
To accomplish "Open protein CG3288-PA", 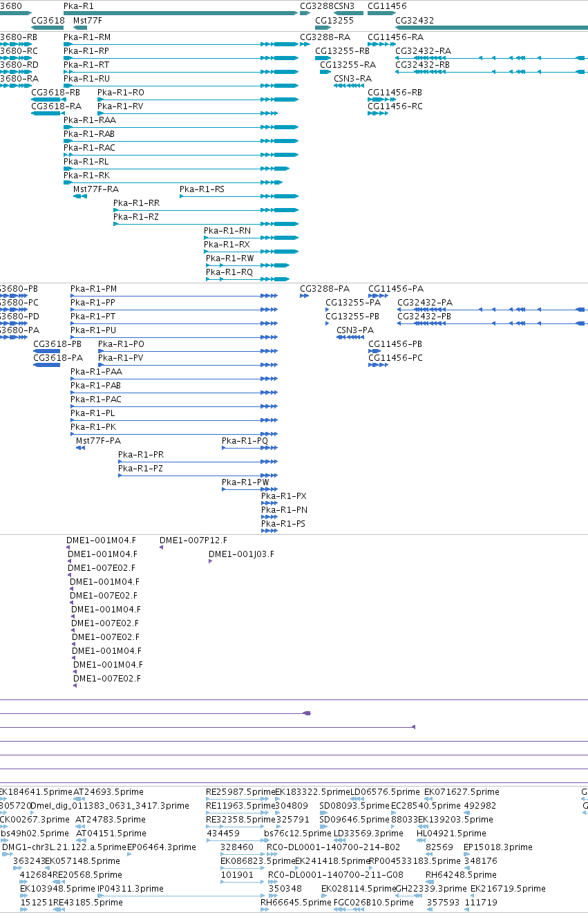I will [x=325, y=289].
